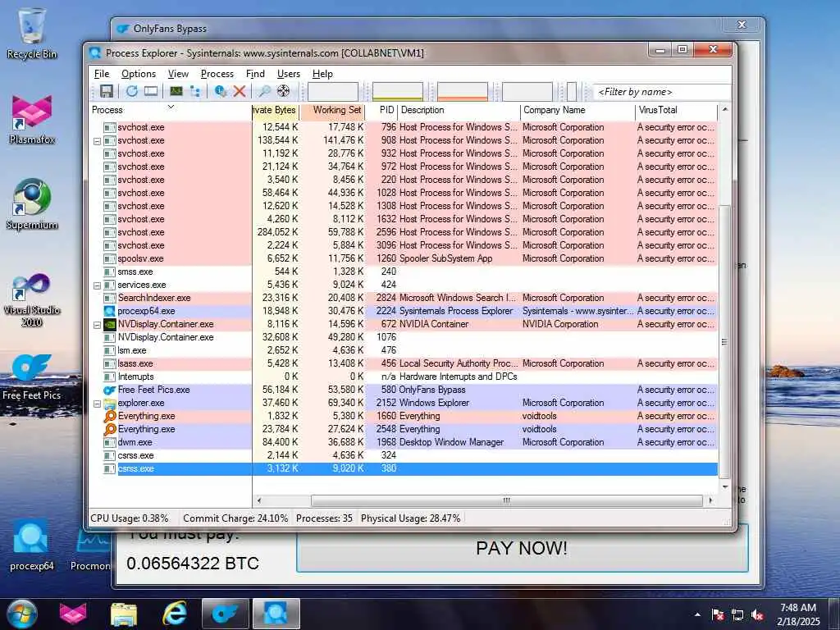Image resolution: width=840 pixels, height=630 pixels.
Task: Click the red X Kill Process icon
Action: tap(239, 91)
